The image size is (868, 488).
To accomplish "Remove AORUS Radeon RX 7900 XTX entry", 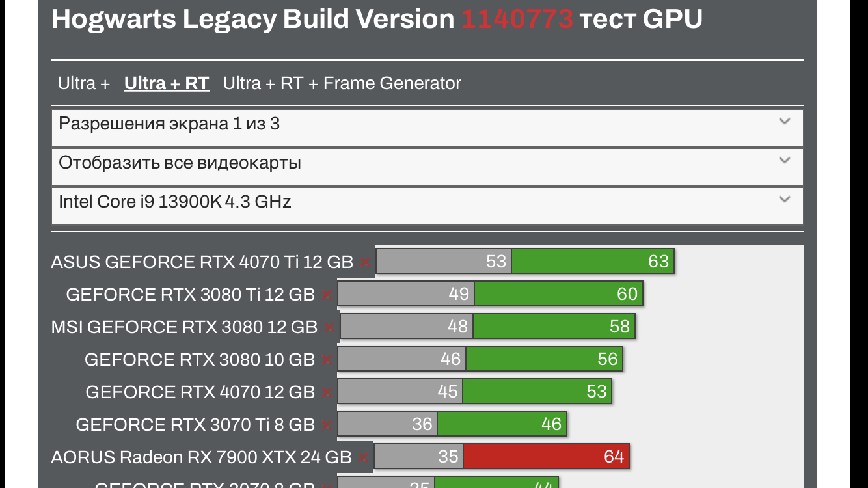I will point(363,457).
